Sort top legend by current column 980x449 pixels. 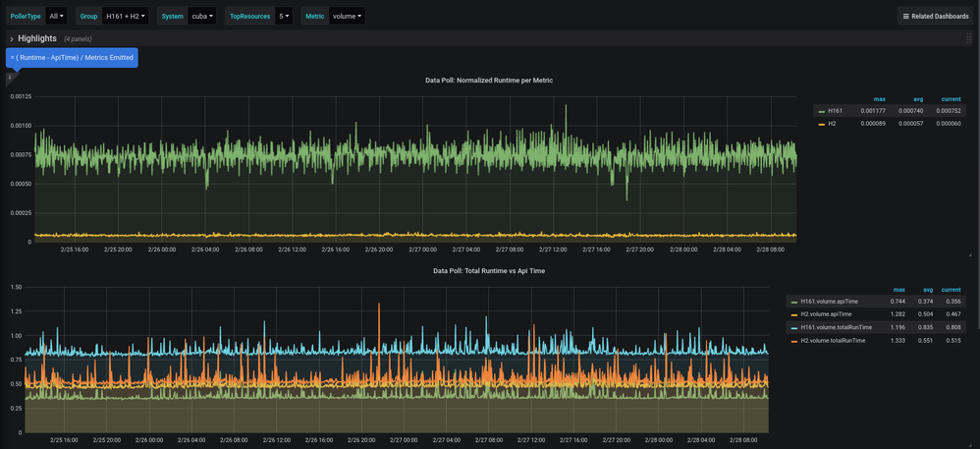(x=951, y=99)
